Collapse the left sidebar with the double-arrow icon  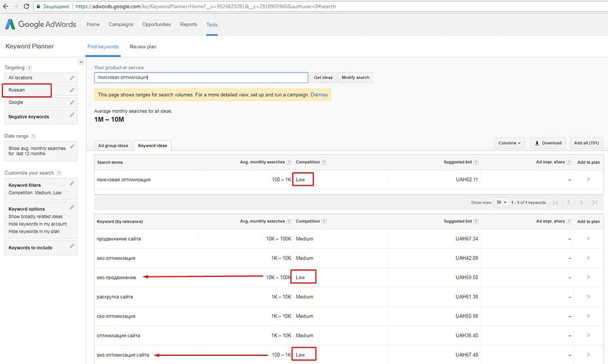(81, 62)
